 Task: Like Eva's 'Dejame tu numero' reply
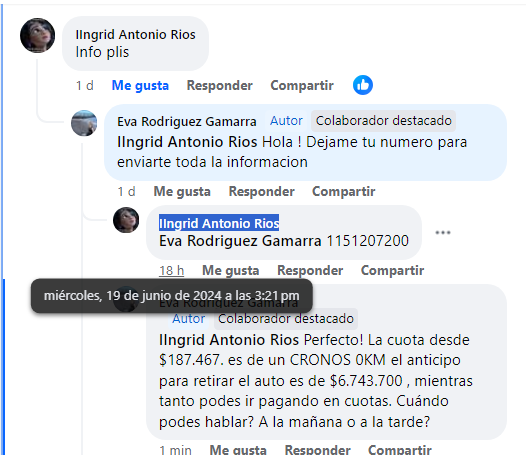[182, 192]
